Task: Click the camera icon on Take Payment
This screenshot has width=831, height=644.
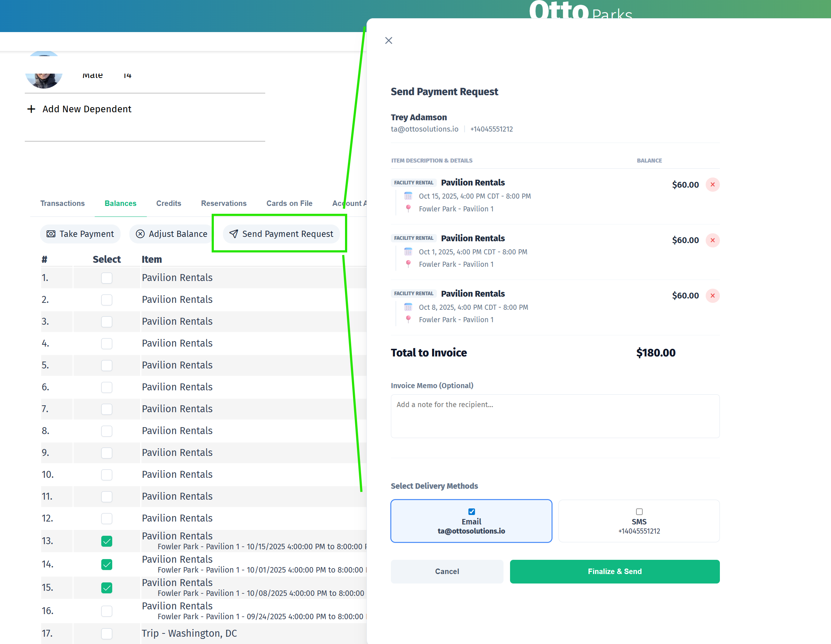Action: click(x=51, y=234)
